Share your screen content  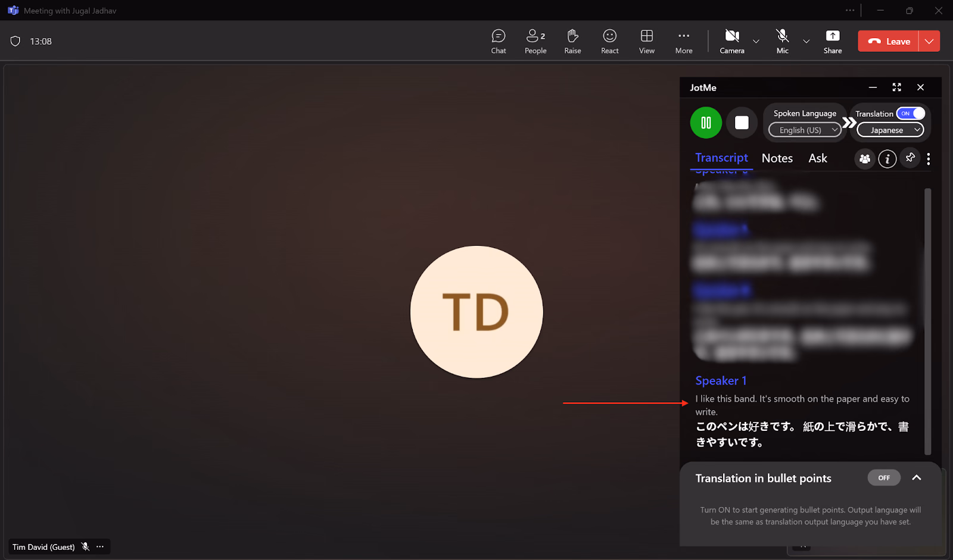tap(833, 41)
